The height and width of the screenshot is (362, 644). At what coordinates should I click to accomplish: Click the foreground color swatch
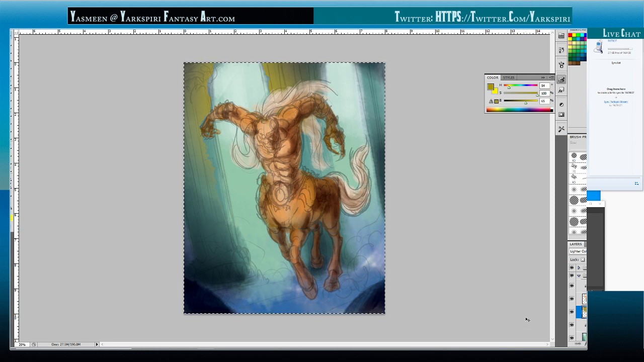491,87
